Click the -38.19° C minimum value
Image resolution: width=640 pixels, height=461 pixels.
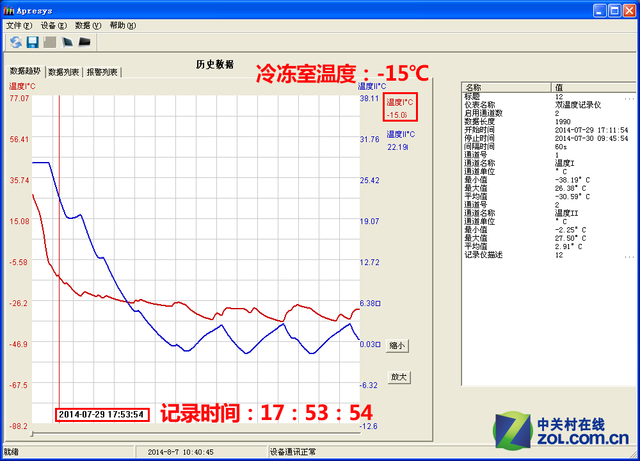point(572,180)
